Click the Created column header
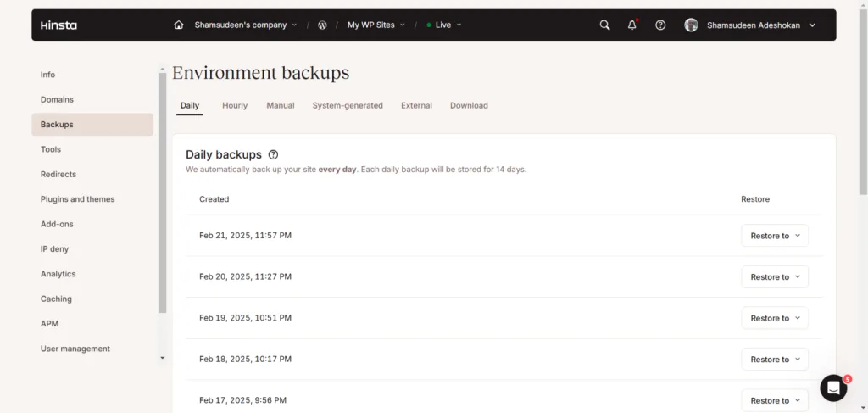 (214, 199)
